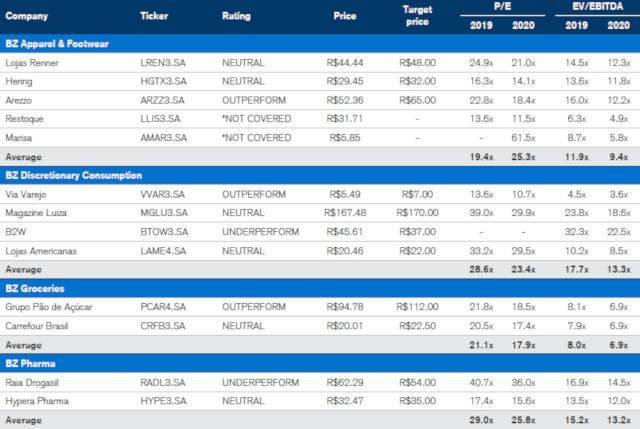This screenshot has width=640, height=429.
Task: Click the MGLU3.SA ticker cell
Action: pyautogui.click(x=164, y=213)
